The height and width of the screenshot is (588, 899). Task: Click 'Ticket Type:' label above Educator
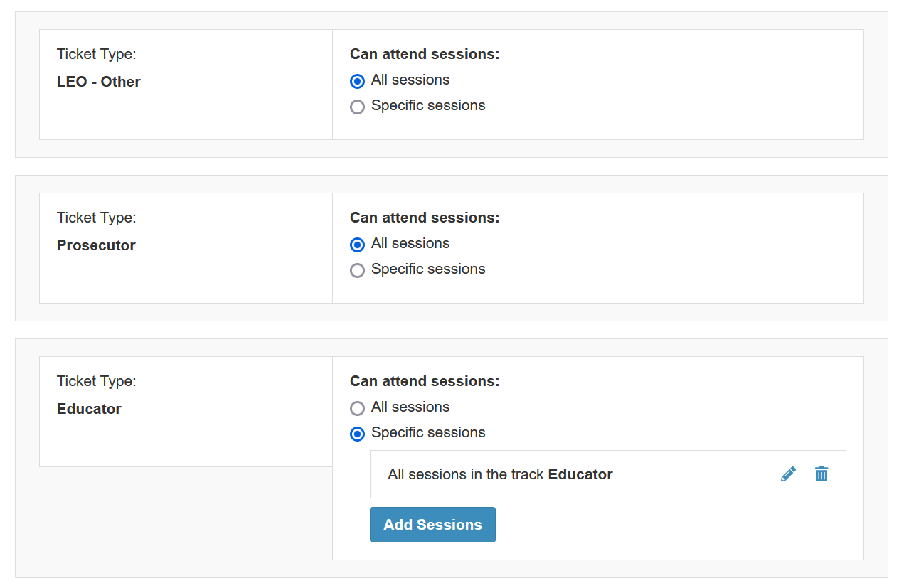click(x=96, y=381)
